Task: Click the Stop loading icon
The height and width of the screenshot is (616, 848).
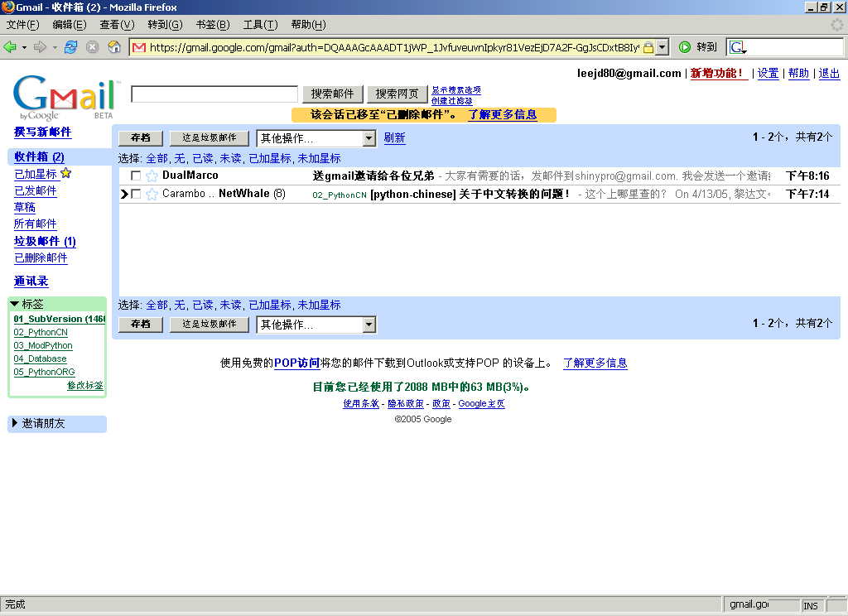Action: (93, 47)
